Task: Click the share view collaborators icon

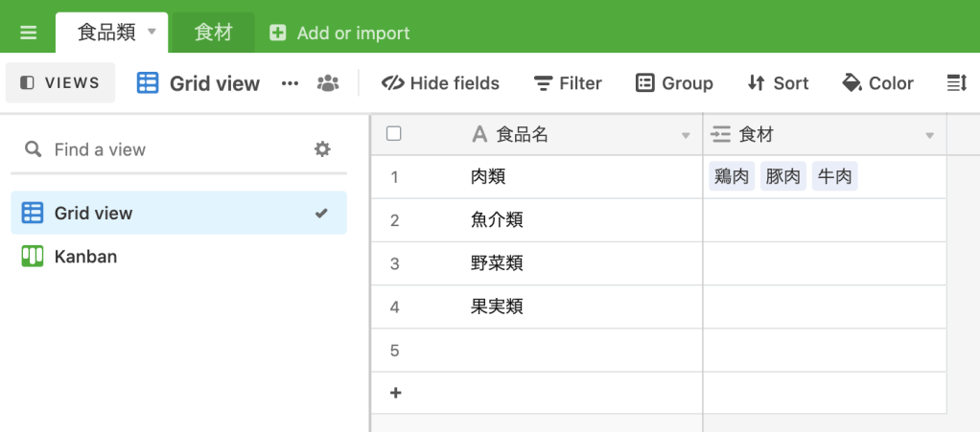Action: (x=328, y=83)
